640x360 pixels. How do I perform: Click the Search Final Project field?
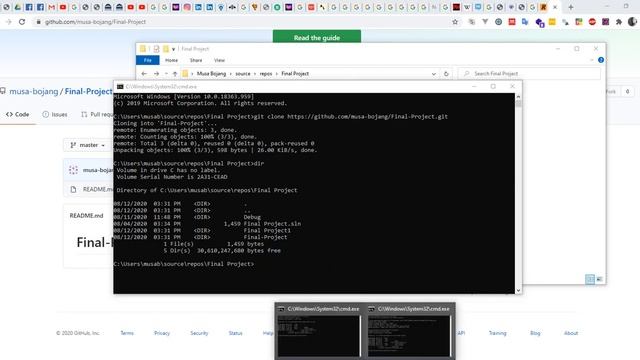tap(530, 73)
